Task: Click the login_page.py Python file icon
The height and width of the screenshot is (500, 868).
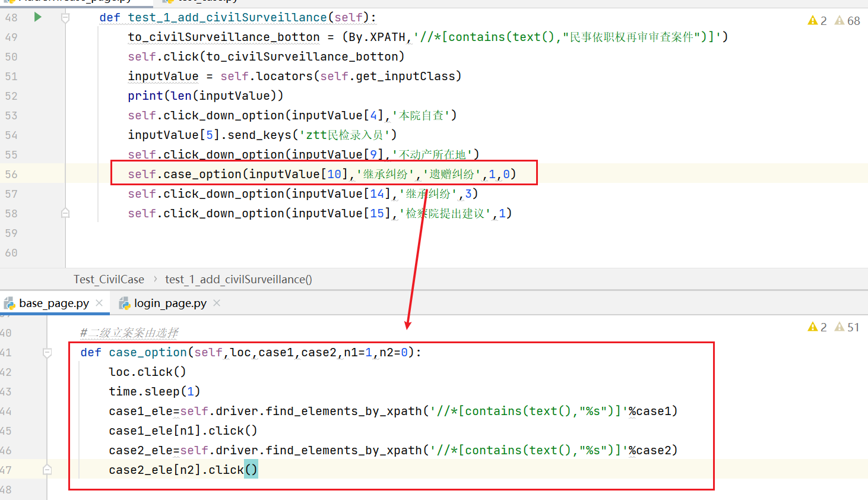Action: pyautogui.click(x=125, y=303)
